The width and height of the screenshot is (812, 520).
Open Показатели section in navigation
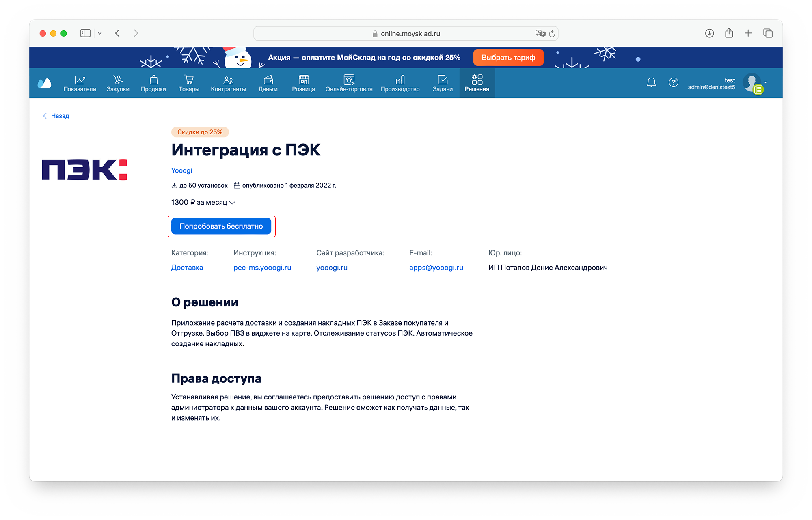[80, 83]
